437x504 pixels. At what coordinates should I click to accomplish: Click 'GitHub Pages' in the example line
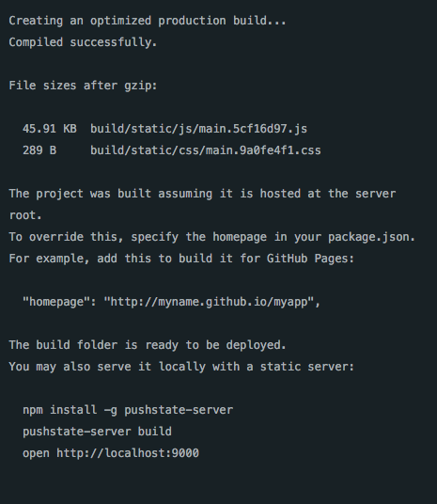307,259
